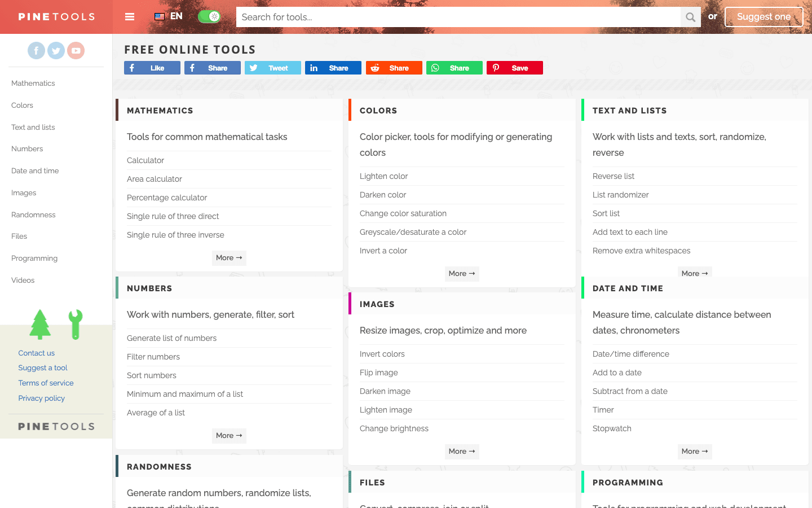Select Date and time in the sidebar
812x508 pixels.
[34, 170]
